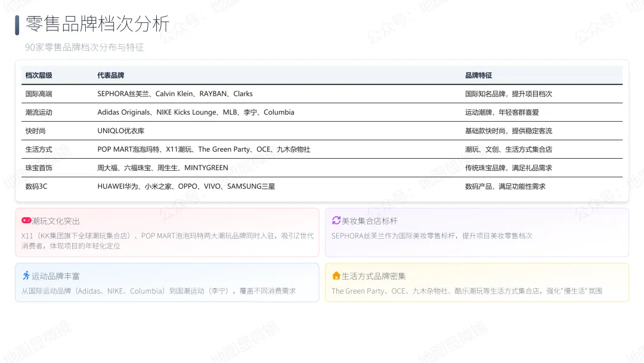This screenshot has width=644, height=363.
Task: Click the card heading 美妆集合店标杆
Action: tap(370, 221)
